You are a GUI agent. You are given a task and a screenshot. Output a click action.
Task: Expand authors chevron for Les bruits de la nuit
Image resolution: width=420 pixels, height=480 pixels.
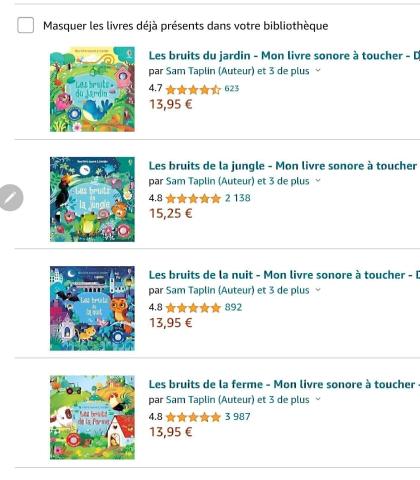click(x=318, y=290)
